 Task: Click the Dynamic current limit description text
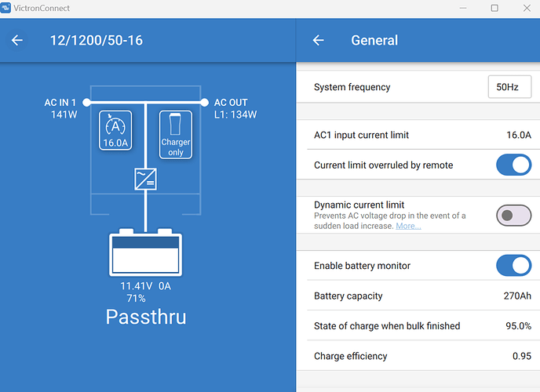tap(389, 221)
